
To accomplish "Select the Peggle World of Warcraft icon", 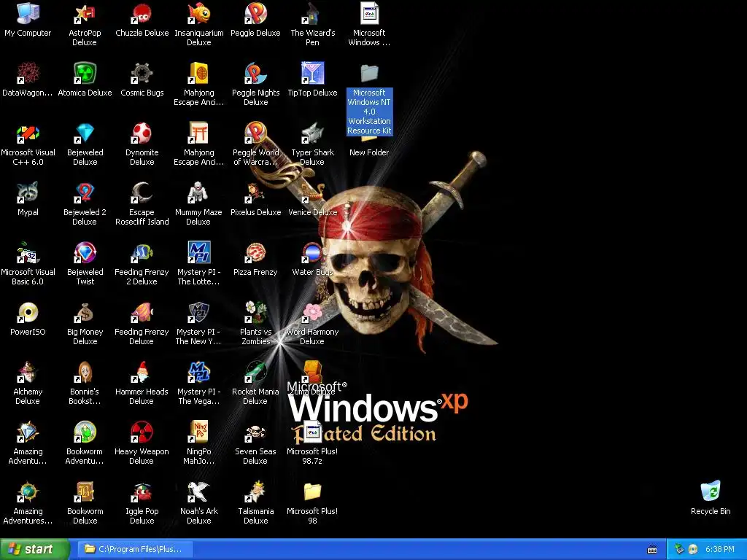I will click(x=255, y=133).
